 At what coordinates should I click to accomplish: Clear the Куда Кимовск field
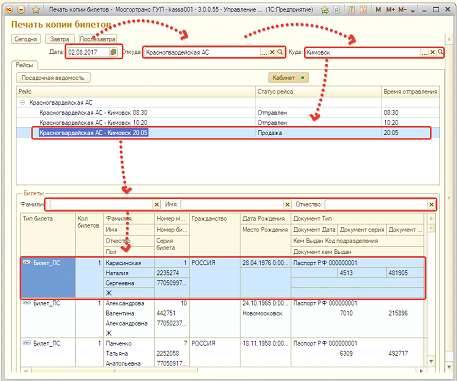[x=432, y=52]
